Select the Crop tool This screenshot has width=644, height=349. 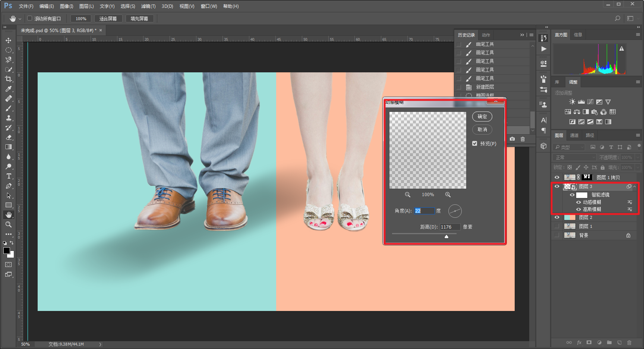[x=8, y=79]
